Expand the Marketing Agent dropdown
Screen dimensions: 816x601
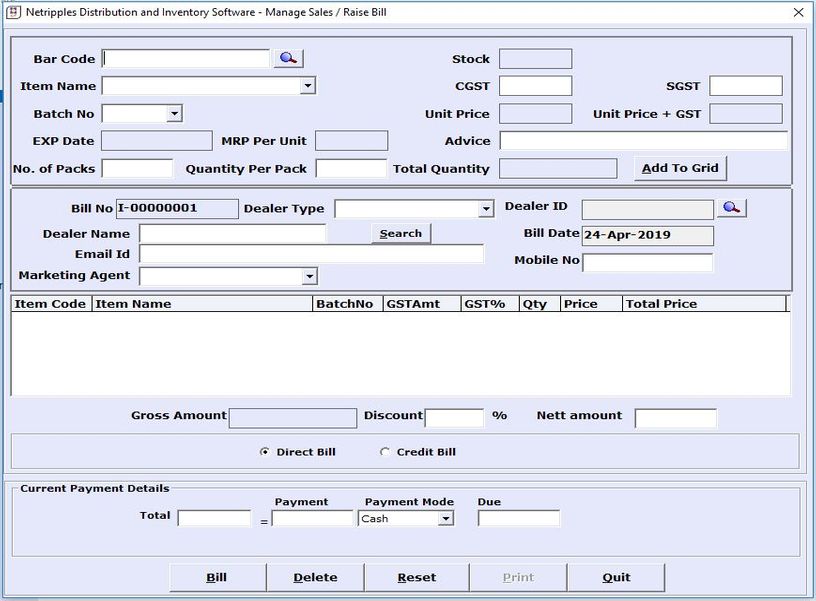click(309, 276)
